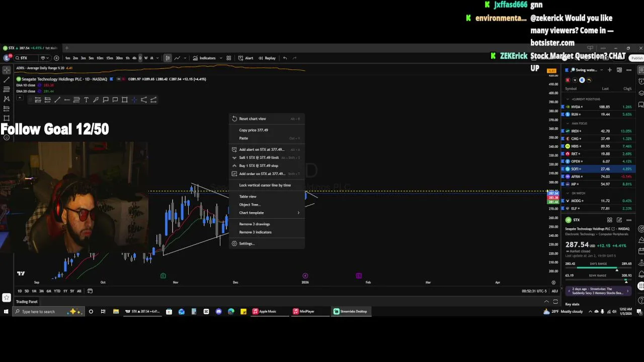Viewport: 644px width, 362px height.
Task: Select the 1m timeframe
Action: 67,58
